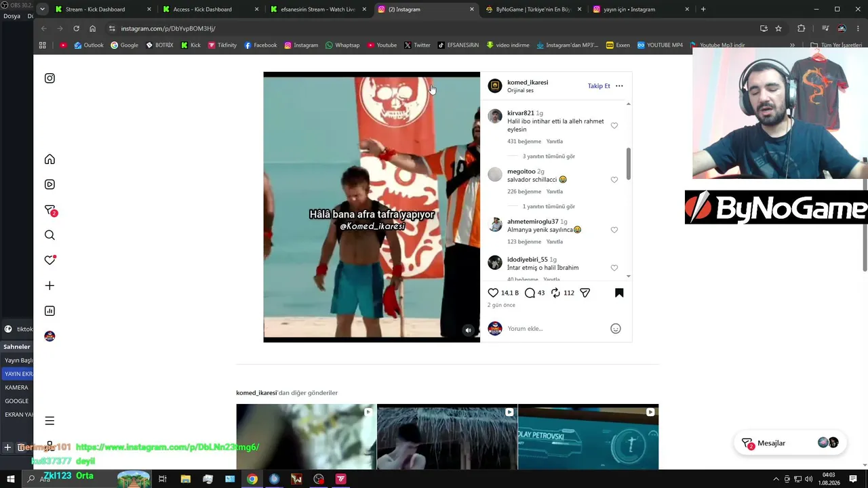Screen dimensions: 868x488
Task: Open the Exxen bookmark
Action: click(x=618, y=45)
